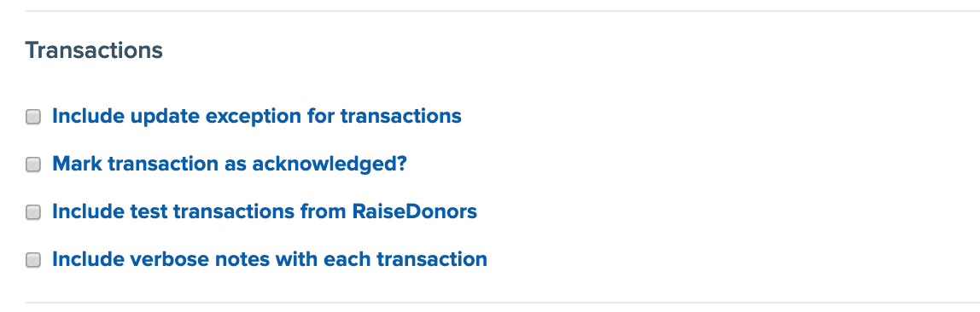980x312 pixels.
Task: Click the word 'RaiseDonors' in the third option
Action: pos(414,211)
